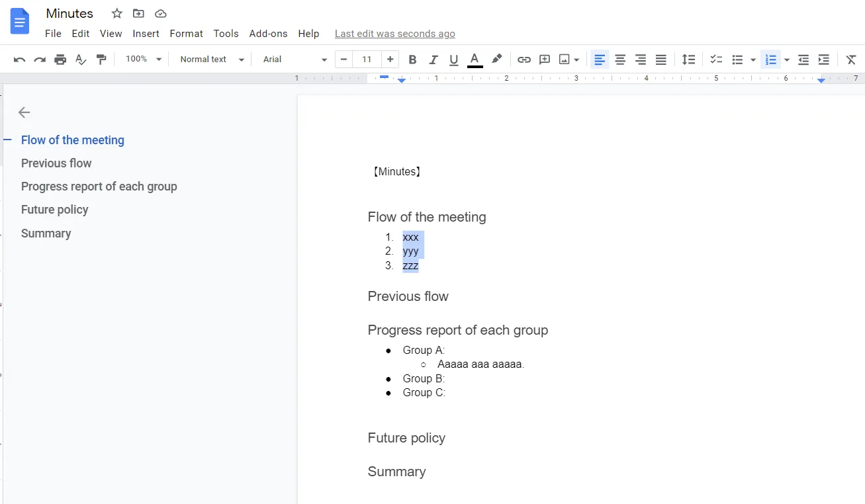Select the paint format tool
Viewport: 865px width, 504px height.
pyautogui.click(x=101, y=60)
